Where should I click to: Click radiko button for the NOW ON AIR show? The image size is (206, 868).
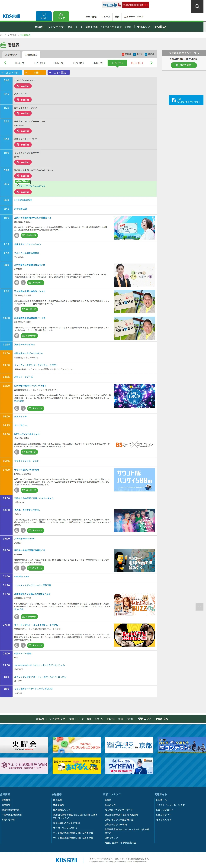pyautogui.click(x=23, y=192)
